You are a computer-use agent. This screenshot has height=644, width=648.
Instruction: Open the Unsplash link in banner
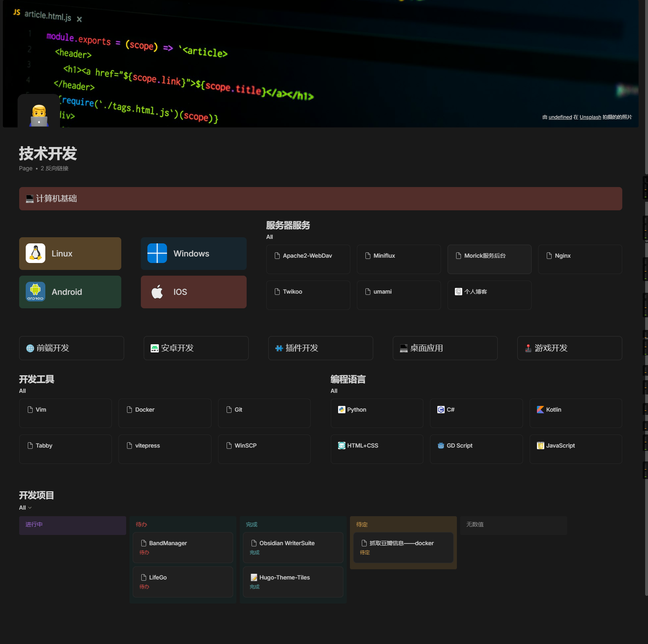click(x=590, y=117)
